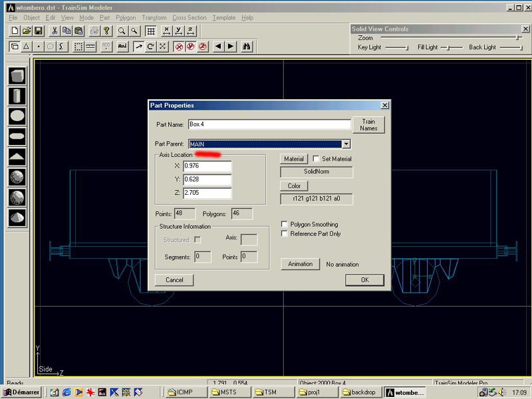Tick the Reference Part Only checkbox
This screenshot has width=532, height=399.
coord(285,234)
